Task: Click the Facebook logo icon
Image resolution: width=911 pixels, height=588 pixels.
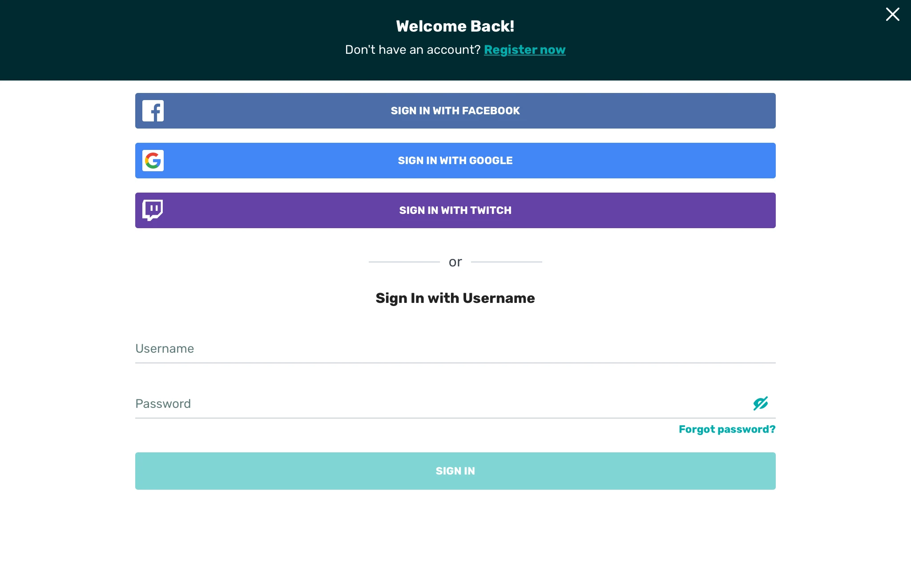Action: (153, 111)
